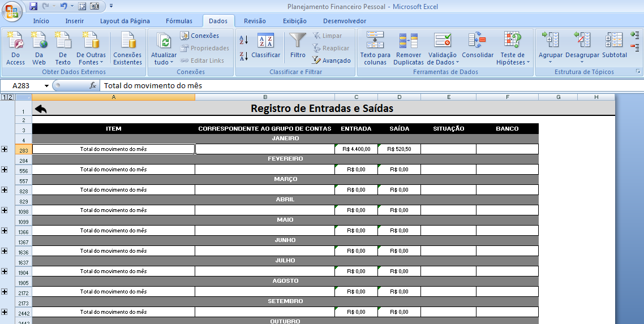The image size is (644, 324).
Task: Open the Revisão tab
Action: click(255, 21)
